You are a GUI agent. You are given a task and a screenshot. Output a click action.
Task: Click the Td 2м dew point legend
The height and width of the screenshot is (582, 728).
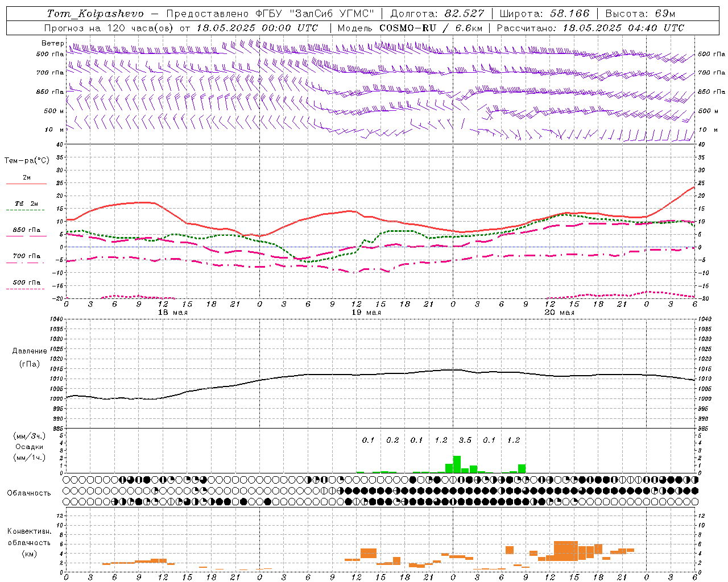26,206
